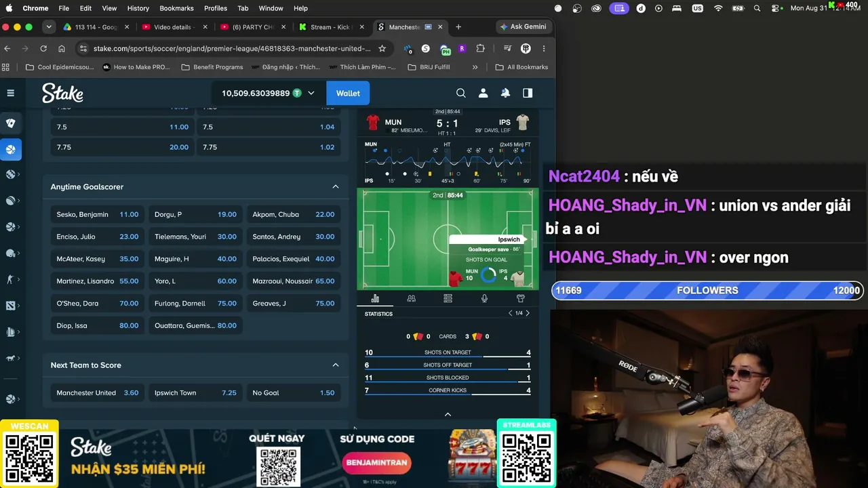Go to the Chrome home page button
This screenshot has height=488, width=868.
point(62,49)
